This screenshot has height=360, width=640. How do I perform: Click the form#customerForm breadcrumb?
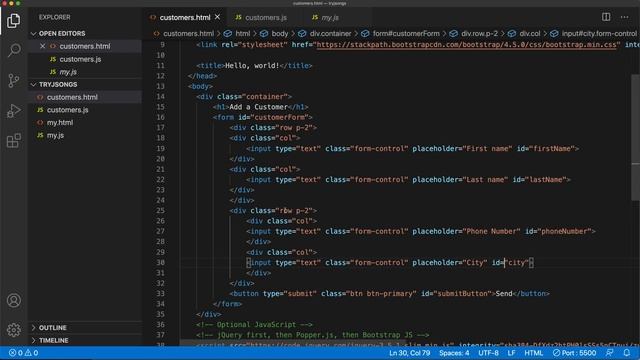(400, 33)
